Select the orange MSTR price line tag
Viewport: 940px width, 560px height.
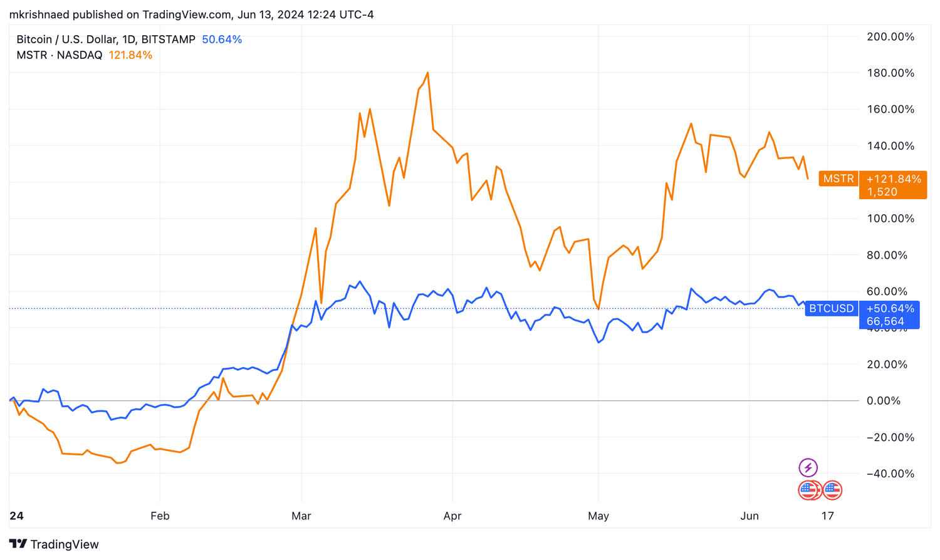[x=838, y=179]
